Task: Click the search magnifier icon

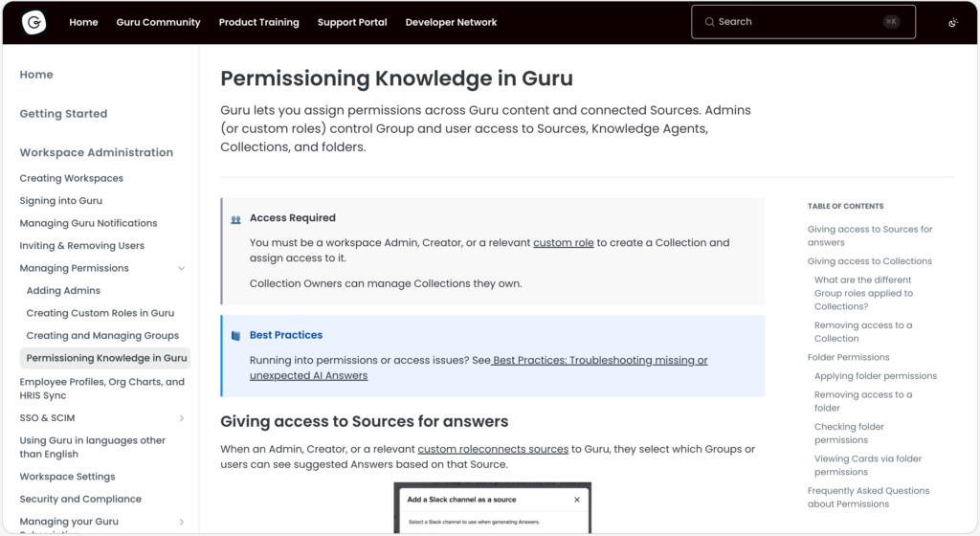Action: point(709,22)
